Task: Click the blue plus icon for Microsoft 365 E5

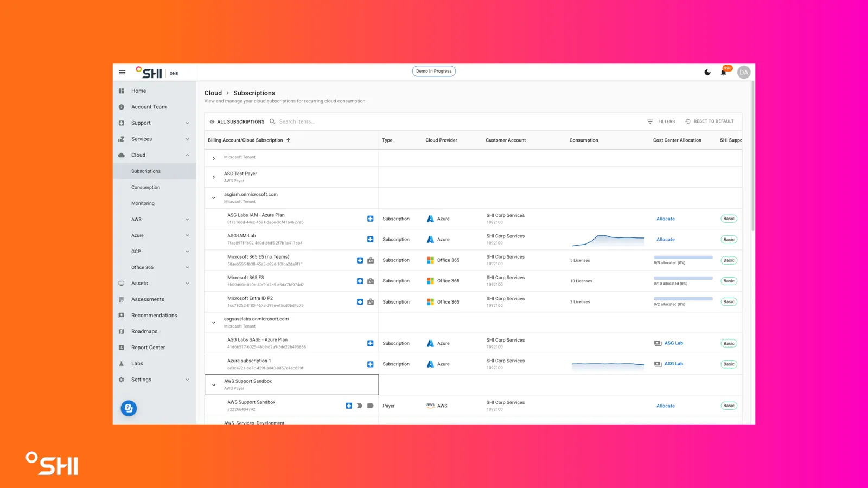Action: coord(360,261)
